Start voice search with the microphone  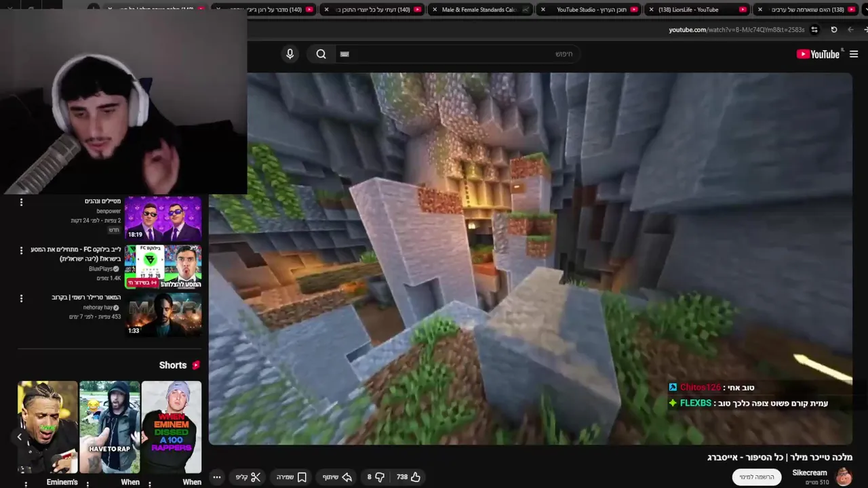[290, 54]
